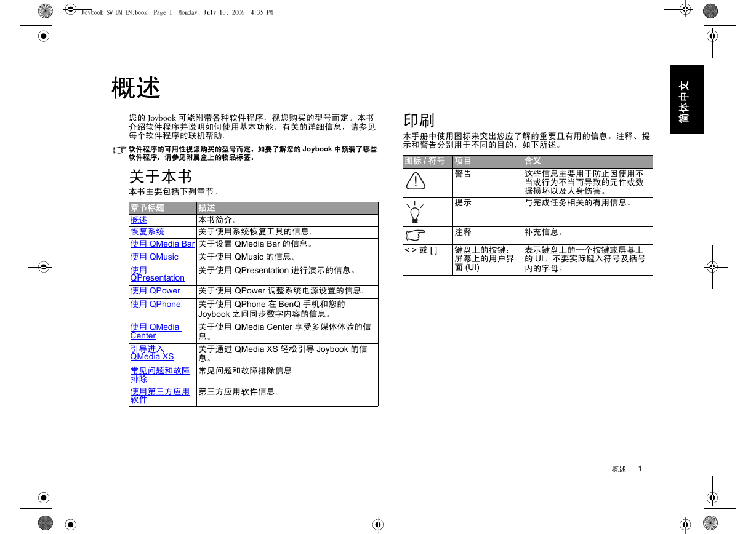Jump to the 使用 QPower chapter

coord(155,291)
